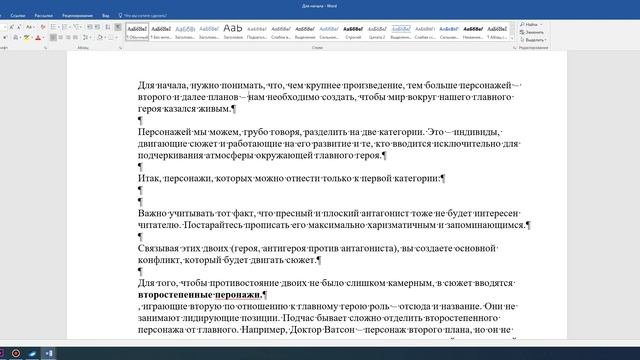Open the Change Case (Aa) options
The width and height of the screenshot is (640, 360).
[29, 27]
